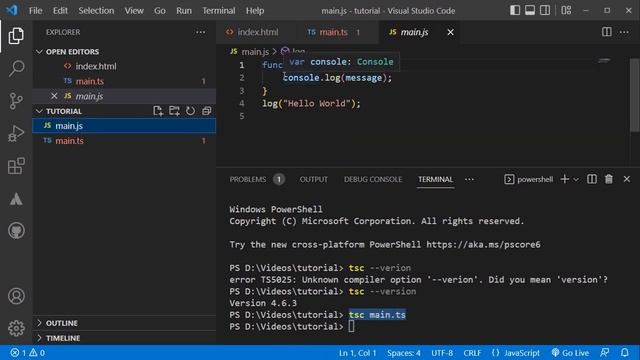Image resolution: width=640 pixels, height=360 pixels.
Task: Toggle primary side bar visibility
Action: 515,11
